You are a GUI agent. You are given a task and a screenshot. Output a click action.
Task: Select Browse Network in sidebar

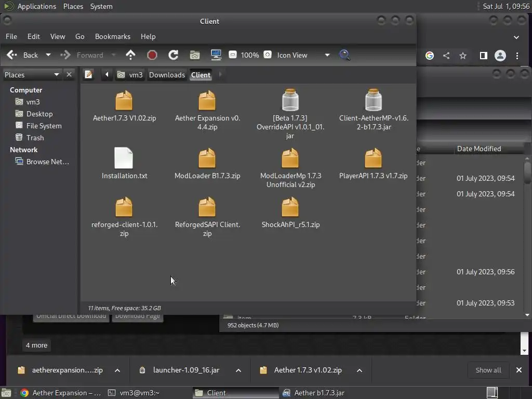tap(42, 162)
